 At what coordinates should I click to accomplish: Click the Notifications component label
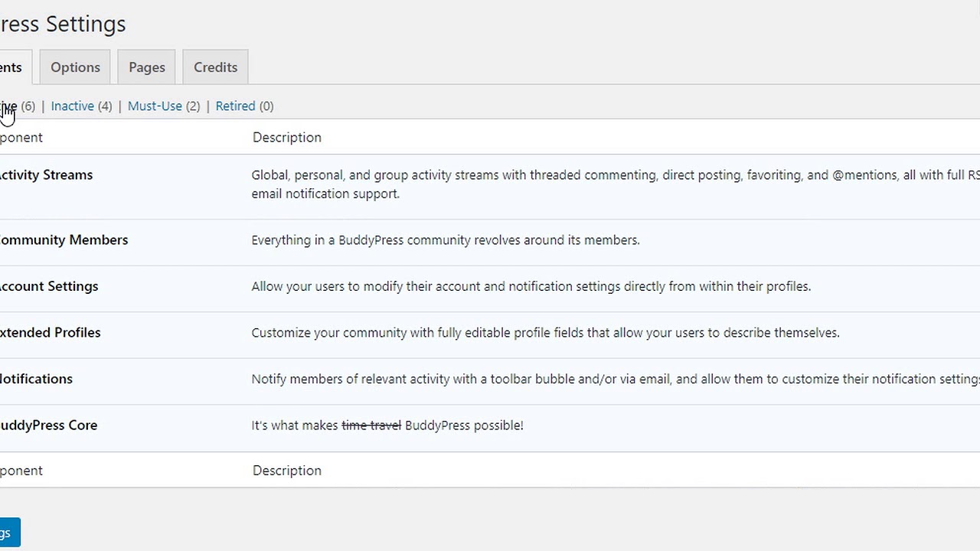(x=36, y=379)
